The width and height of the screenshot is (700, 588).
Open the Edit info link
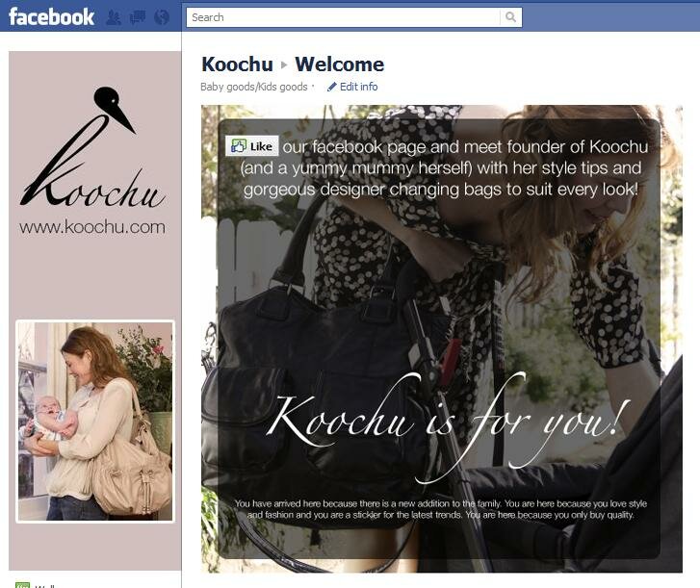(358, 87)
